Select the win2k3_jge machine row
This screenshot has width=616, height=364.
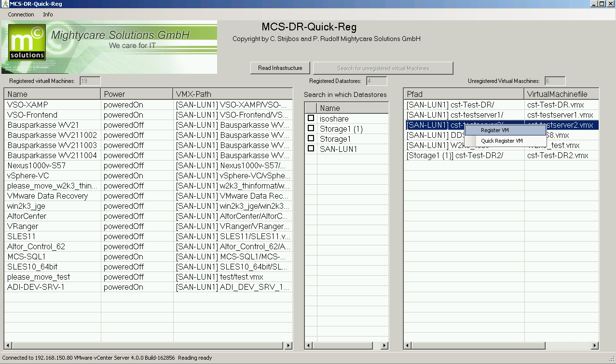coord(149,206)
